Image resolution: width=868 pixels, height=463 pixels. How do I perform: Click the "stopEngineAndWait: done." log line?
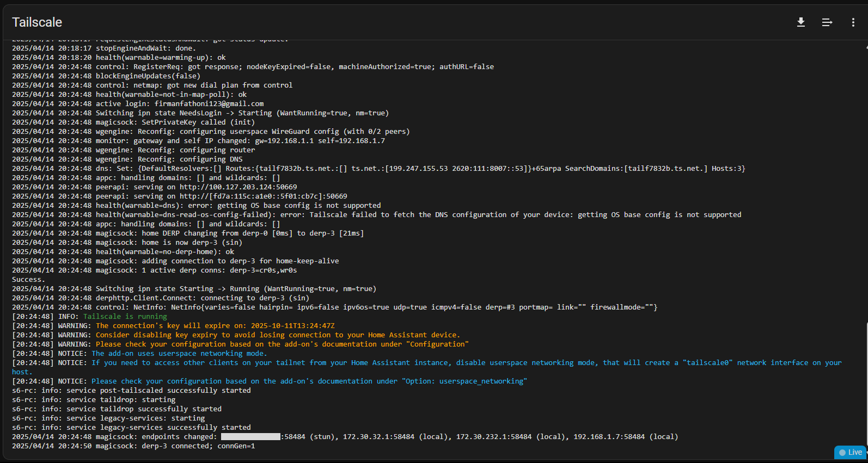(x=145, y=48)
